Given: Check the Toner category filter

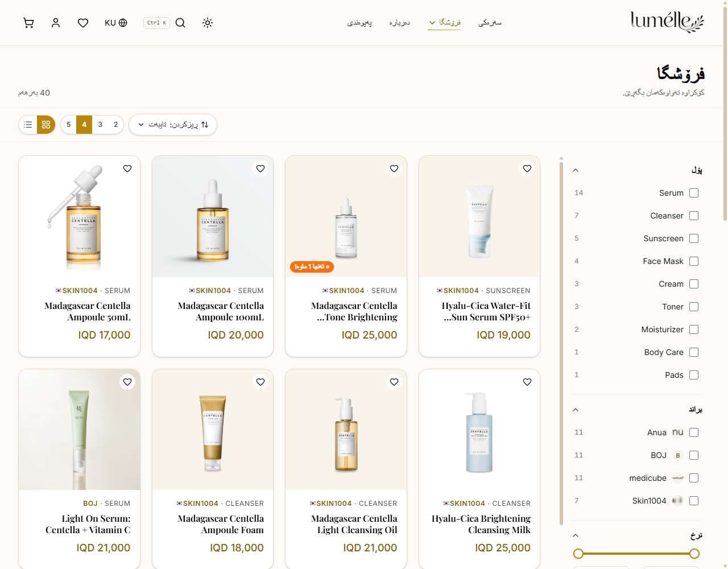Looking at the screenshot, I should click(x=694, y=307).
